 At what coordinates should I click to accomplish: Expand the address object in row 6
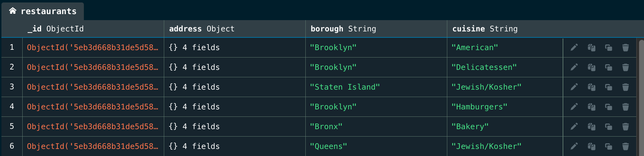(194, 146)
